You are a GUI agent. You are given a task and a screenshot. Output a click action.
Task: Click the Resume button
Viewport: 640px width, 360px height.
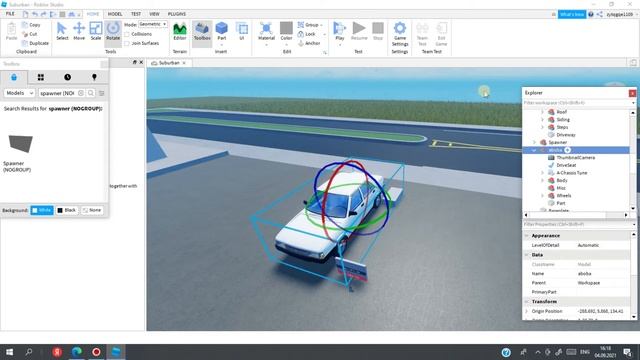tap(359, 31)
